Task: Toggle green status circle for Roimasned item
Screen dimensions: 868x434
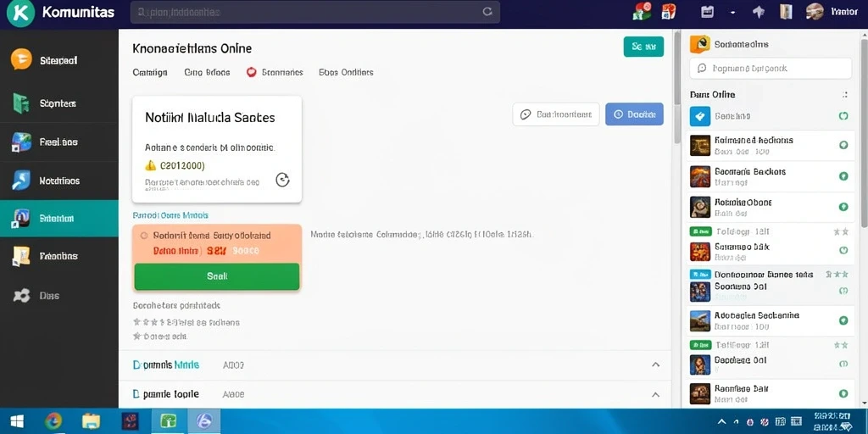Action: pyautogui.click(x=843, y=145)
